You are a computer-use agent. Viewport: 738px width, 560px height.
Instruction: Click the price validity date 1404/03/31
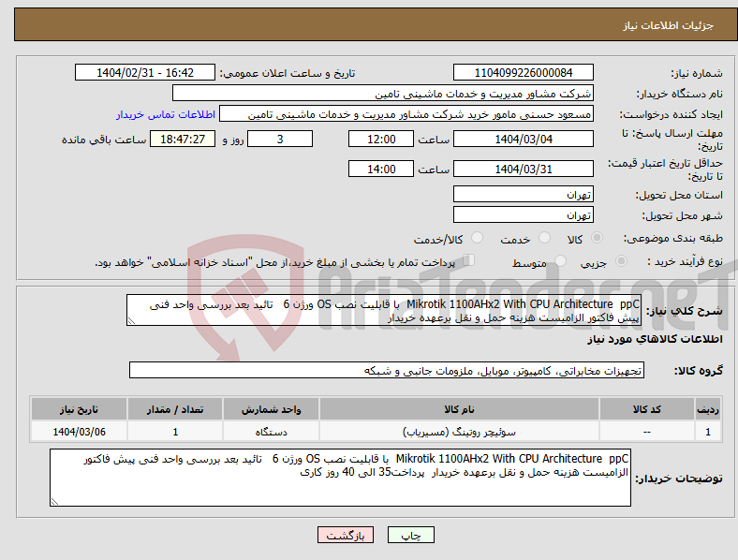click(523, 169)
